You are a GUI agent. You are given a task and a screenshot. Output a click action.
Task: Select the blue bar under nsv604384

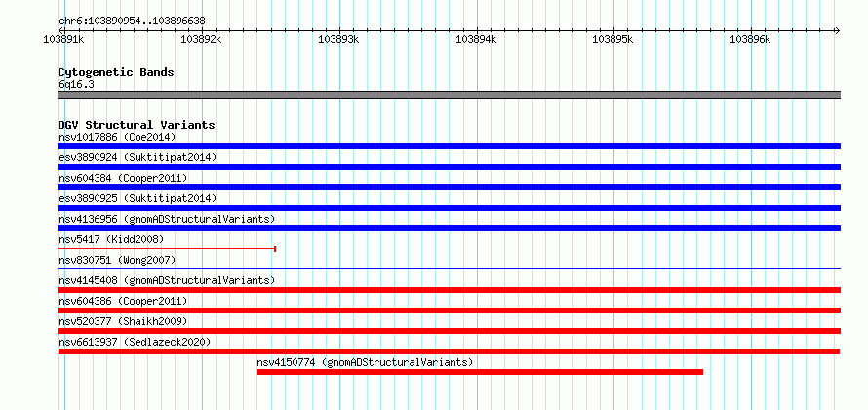pyautogui.click(x=449, y=187)
